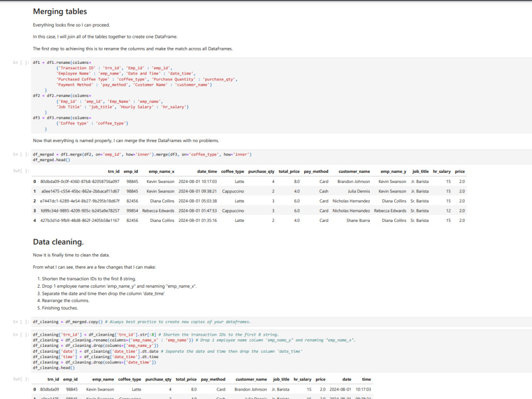532x399 pixels.
Task: Click the date_time column header
Action: point(207,172)
